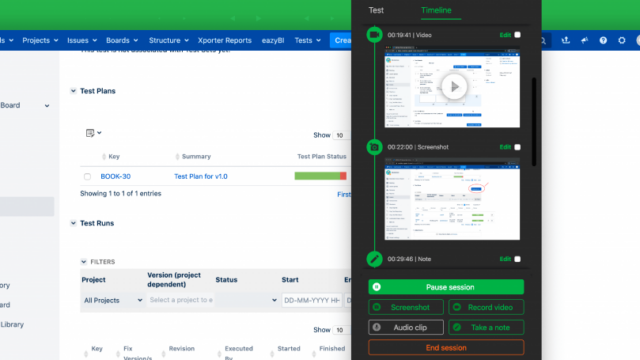The image size is (640, 360).
Task: Open the settings gear icon
Action: coord(622,40)
